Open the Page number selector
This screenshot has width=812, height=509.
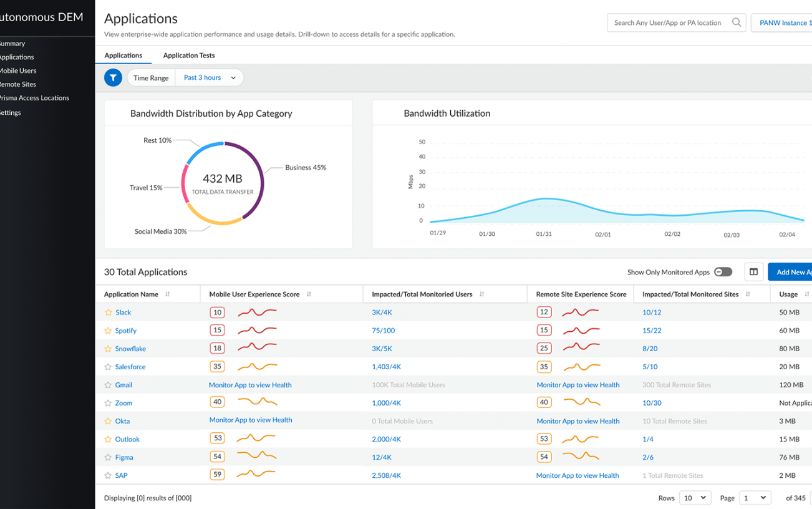pyautogui.click(x=755, y=497)
